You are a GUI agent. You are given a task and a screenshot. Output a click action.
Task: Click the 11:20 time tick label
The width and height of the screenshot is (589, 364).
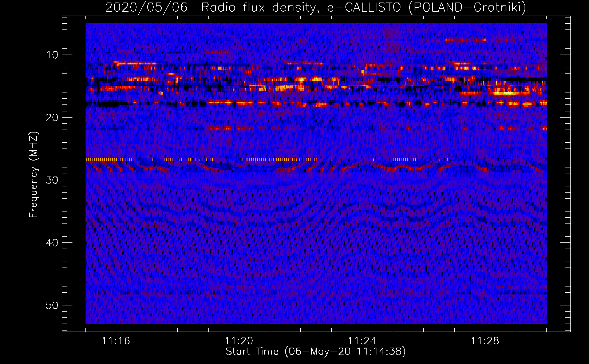pos(239,341)
